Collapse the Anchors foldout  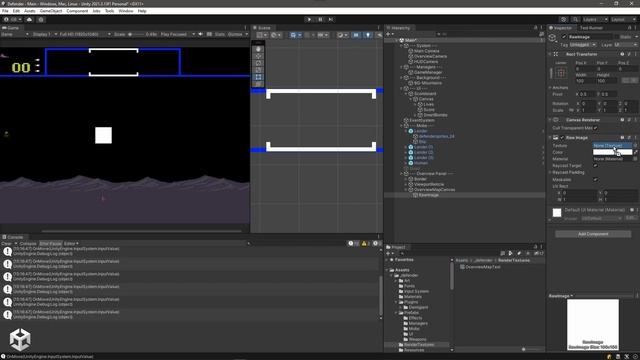(551, 87)
